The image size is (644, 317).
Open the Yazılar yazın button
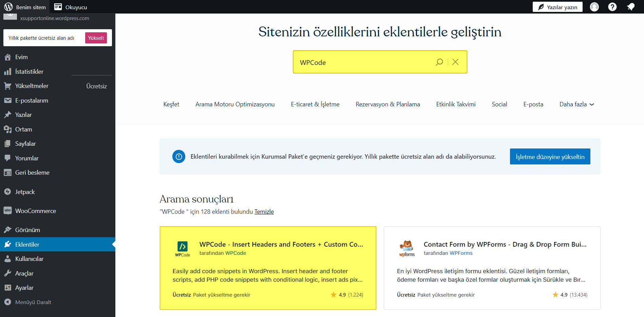(x=557, y=7)
